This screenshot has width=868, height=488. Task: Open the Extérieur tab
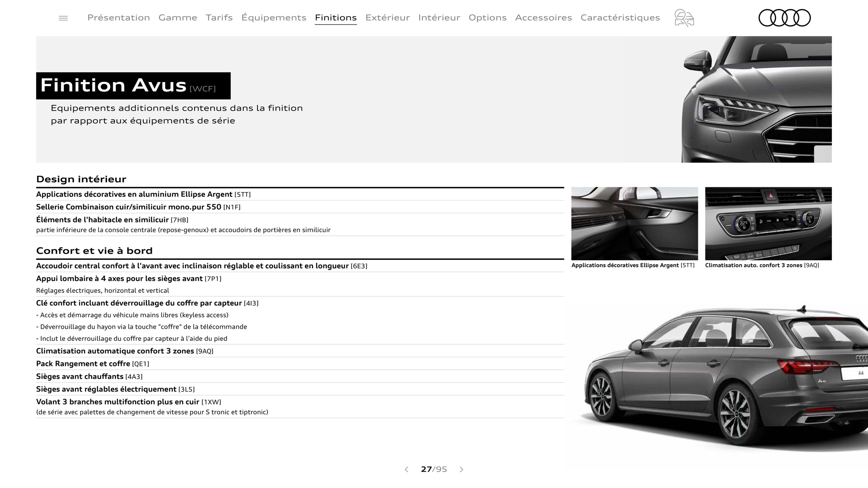click(387, 17)
